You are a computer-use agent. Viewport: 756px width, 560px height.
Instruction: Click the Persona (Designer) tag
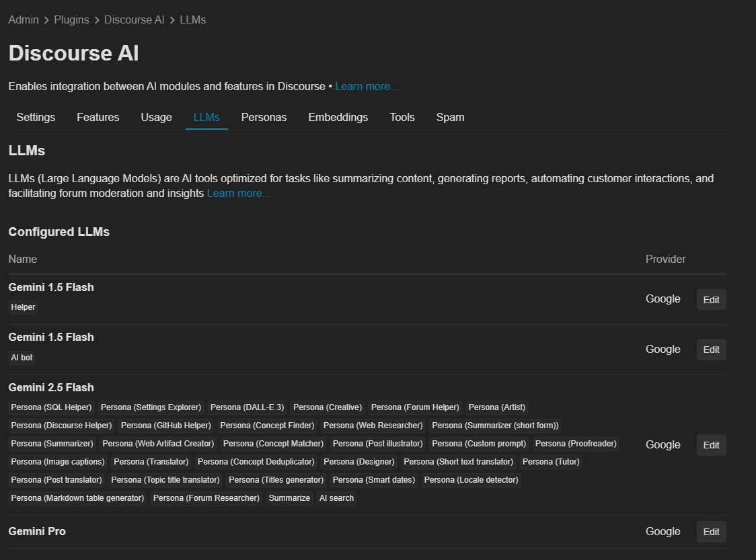click(359, 462)
